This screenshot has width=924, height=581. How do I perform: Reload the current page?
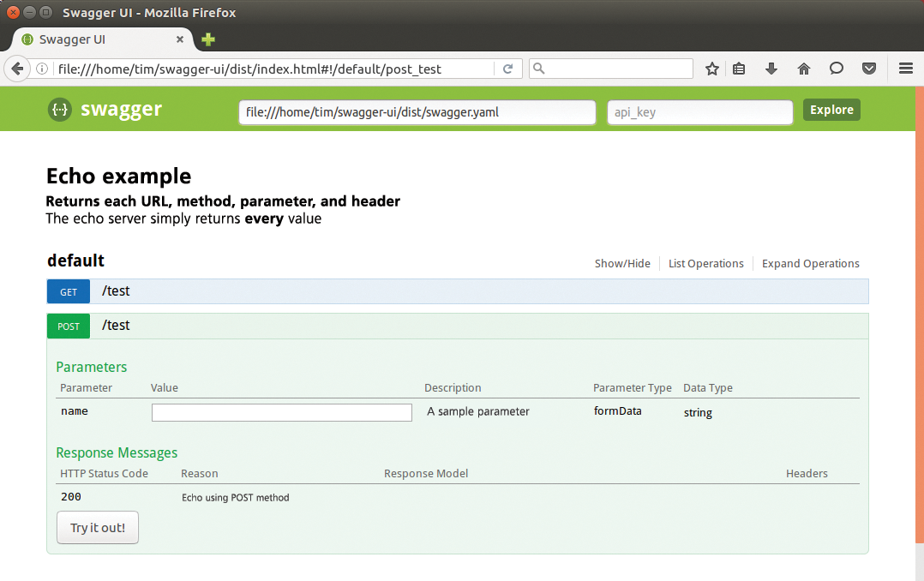[506, 69]
